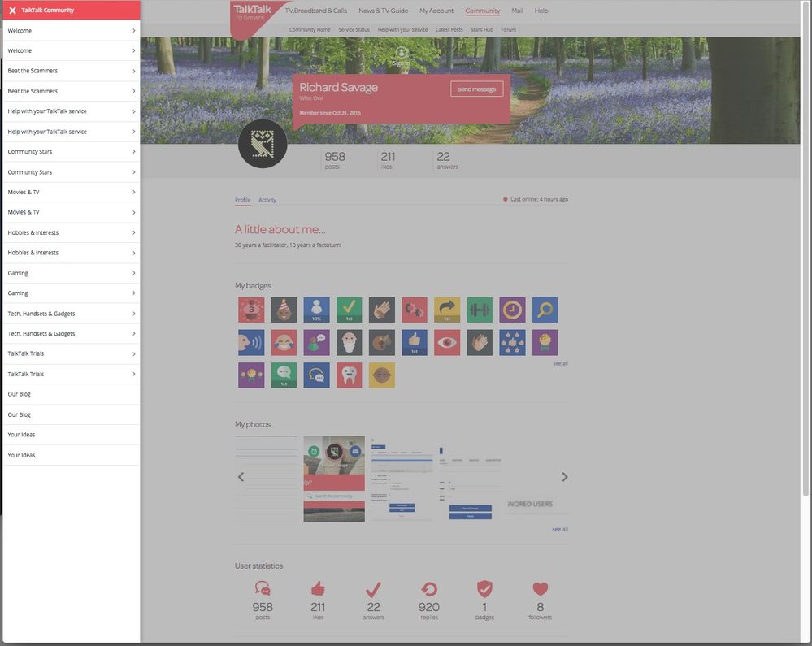Select the red tooth badge

(x=349, y=375)
